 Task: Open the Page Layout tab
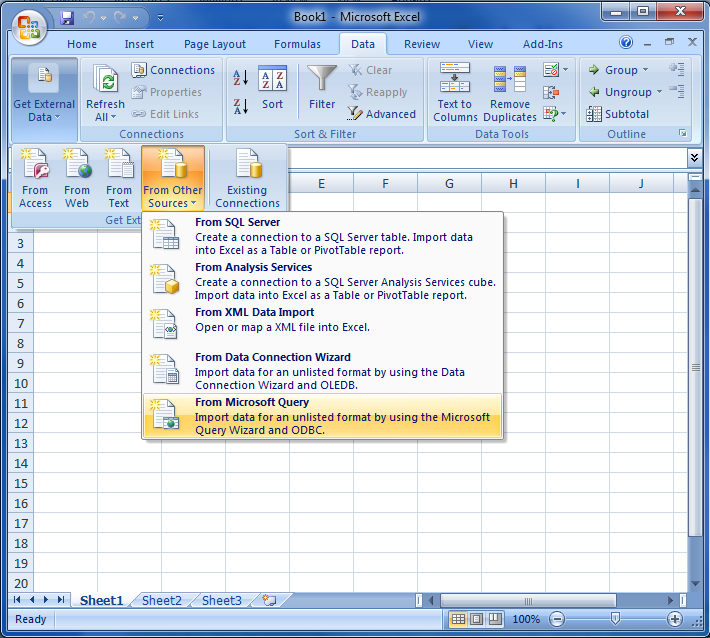click(215, 44)
